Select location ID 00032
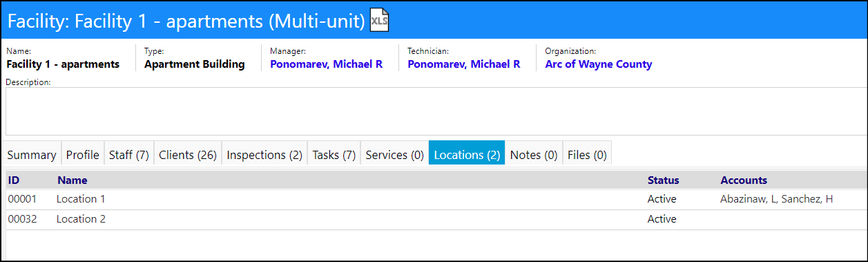 [22, 219]
